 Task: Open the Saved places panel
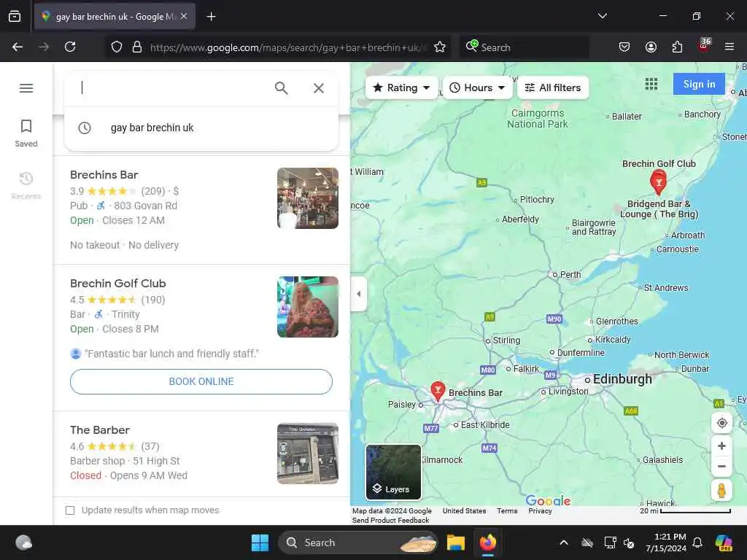tap(26, 133)
